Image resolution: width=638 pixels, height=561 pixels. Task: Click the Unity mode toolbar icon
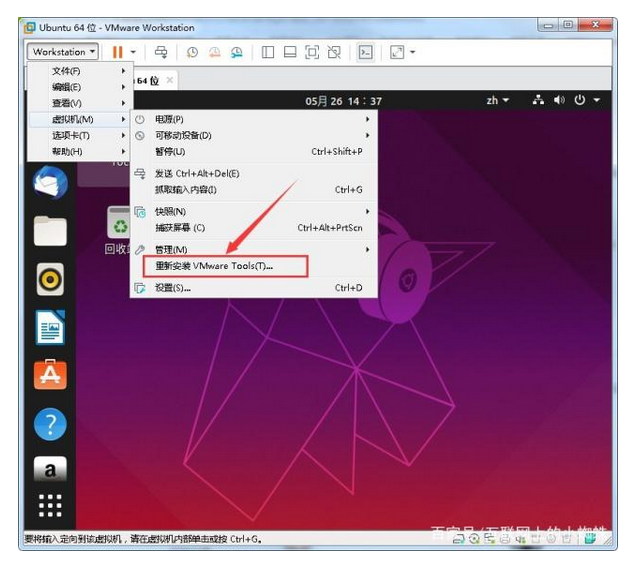click(334, 52)
